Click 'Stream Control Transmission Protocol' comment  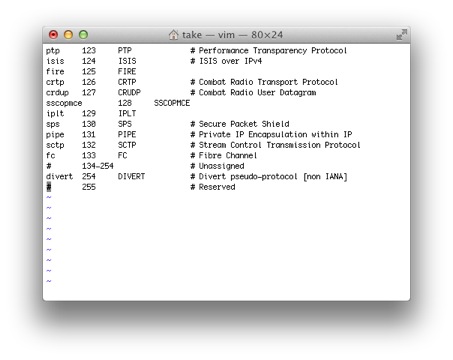(x=280, y=145)
